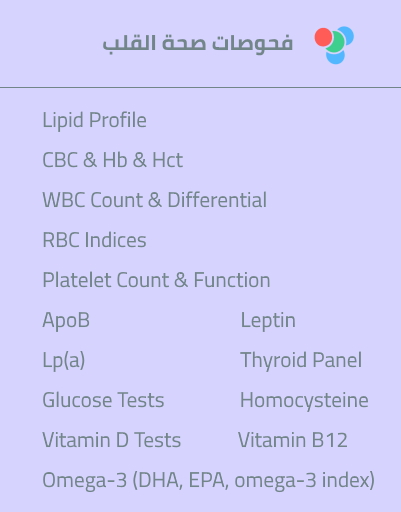
Task: Select Homocysteine test
Action: [x=304, y=400]
